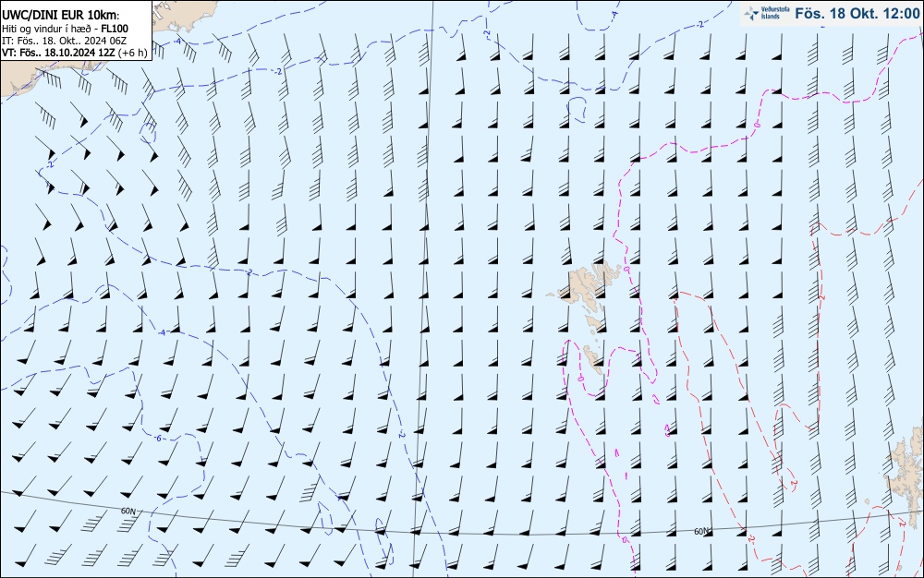The width and height of the screenshot is (924, 578).
Task: Click the "-2" isotherm label left of the logo
Action: 699,24
